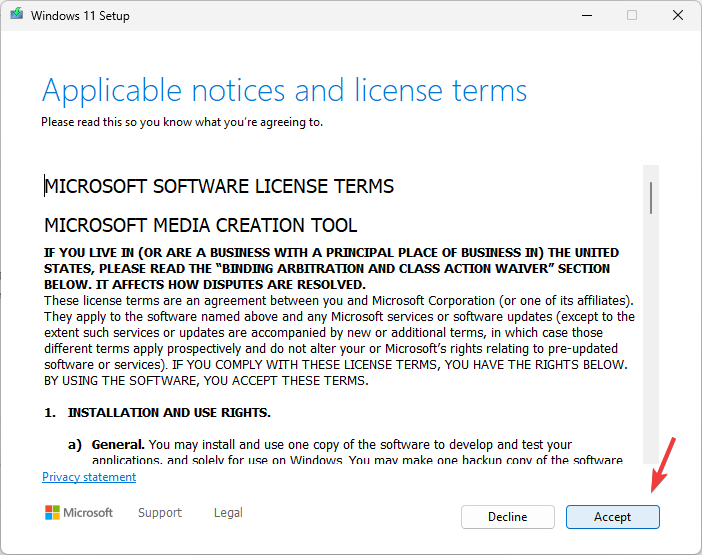702x555 pixels.
Task: Click the 'MICROSOFT SOFTWARE LICENSE TERMS' heading
Action: click(219, 186)
